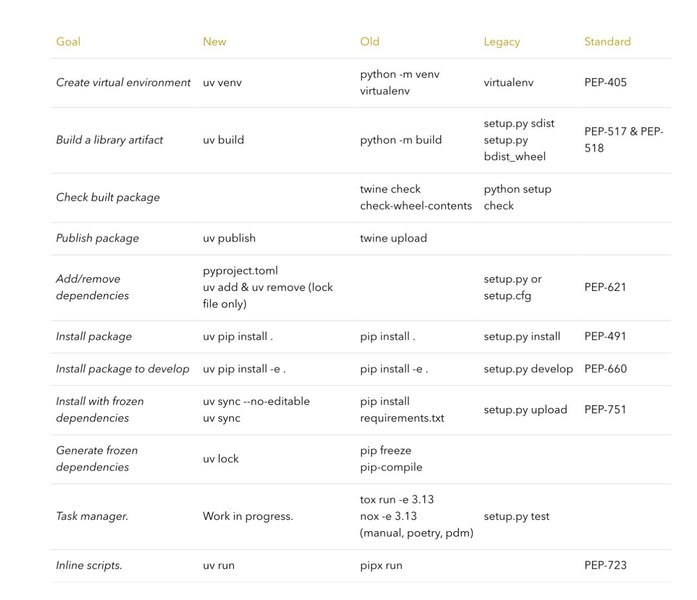Image resolution: width=697 pixels, height=600 pixels.
Task: Click the "Standard" column header
Action: point(607,42)
